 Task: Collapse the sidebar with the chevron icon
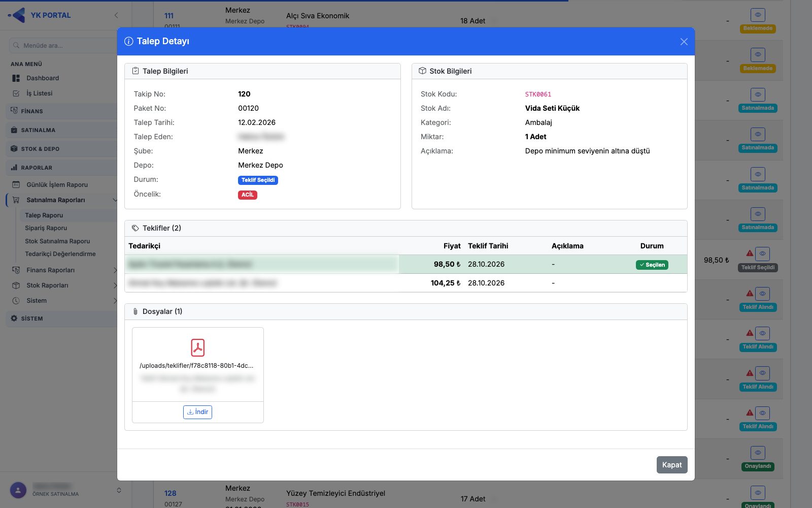[116, 15]
